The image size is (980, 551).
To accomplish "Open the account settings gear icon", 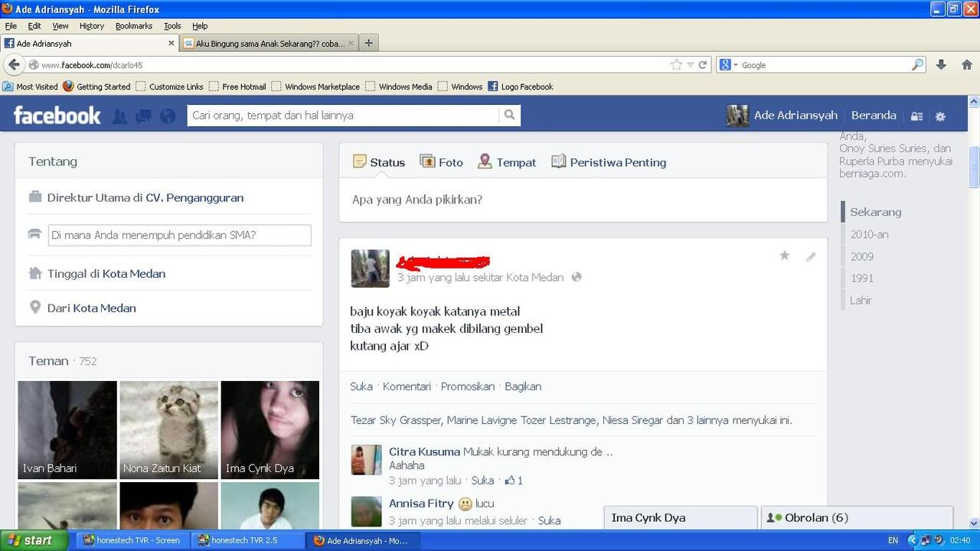I will 940,116.
